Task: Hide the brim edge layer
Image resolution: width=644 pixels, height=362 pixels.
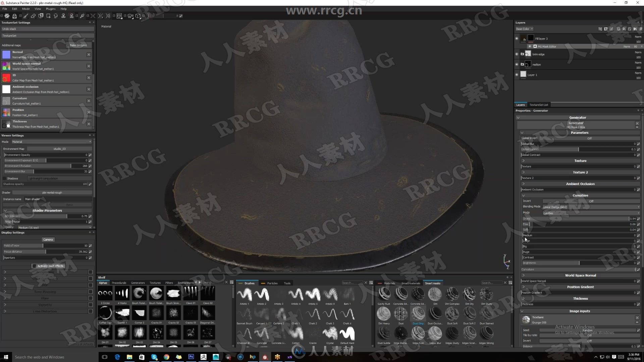Action: (x=517, y=54)
